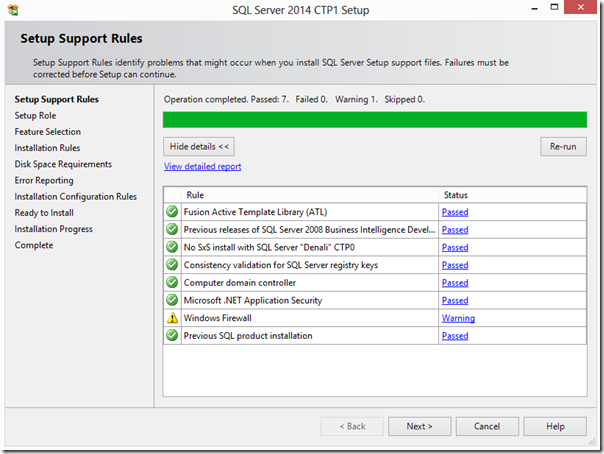
Task: Click green check icon for .NET Application Security
Action: 172,300
